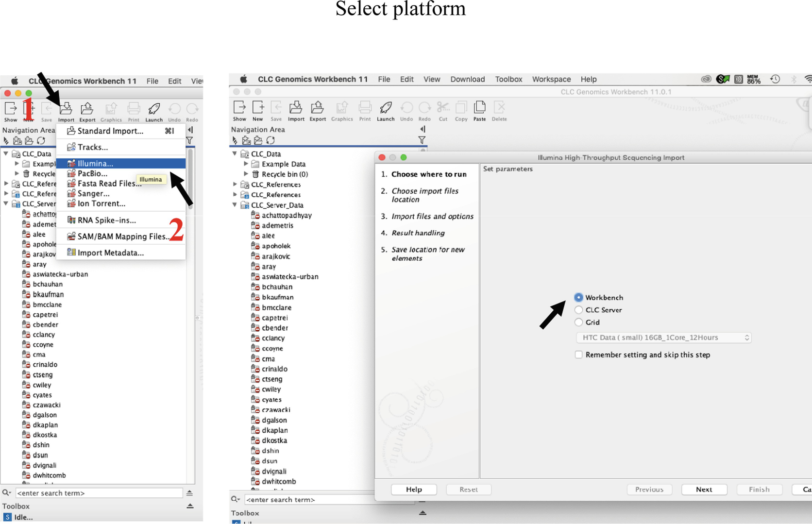Click Launch rocket icon in right window toolbar
The image size is (812, 524).
point(386,107)
